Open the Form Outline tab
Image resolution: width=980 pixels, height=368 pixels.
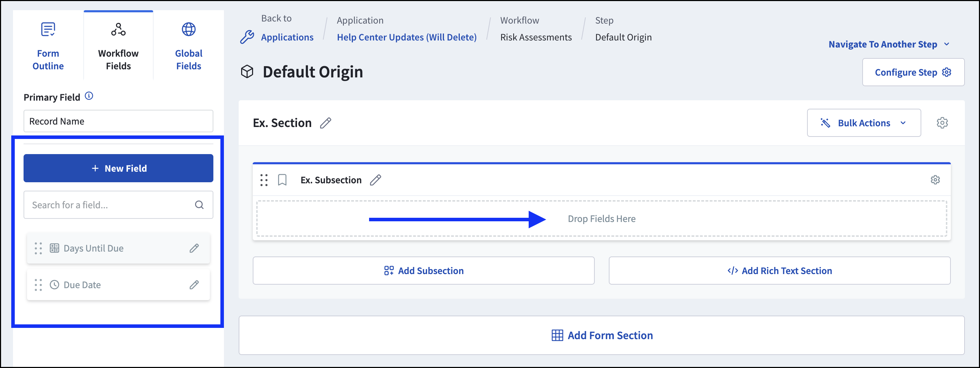[48, 46]
